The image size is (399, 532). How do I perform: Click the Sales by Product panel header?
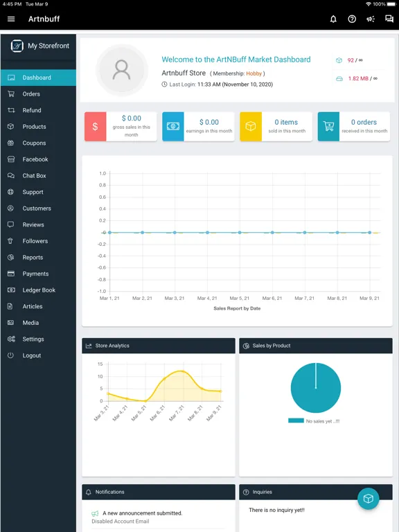[316, 346]
